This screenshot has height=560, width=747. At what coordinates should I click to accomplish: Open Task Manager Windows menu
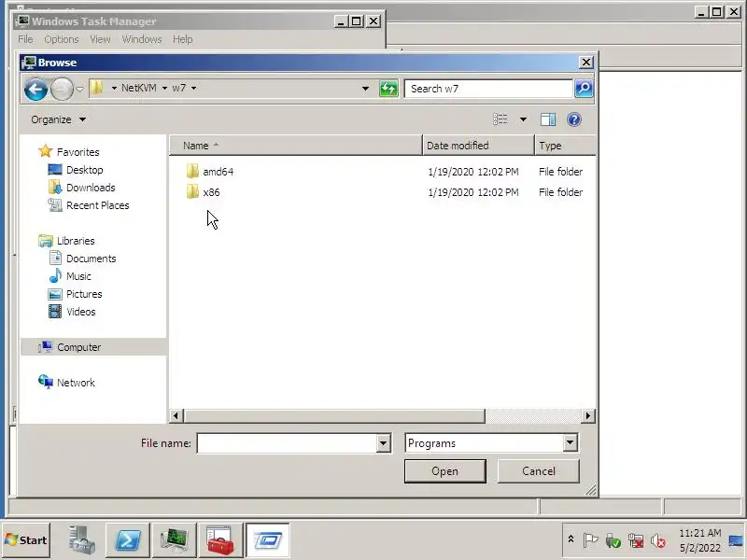tap(142, 39)
